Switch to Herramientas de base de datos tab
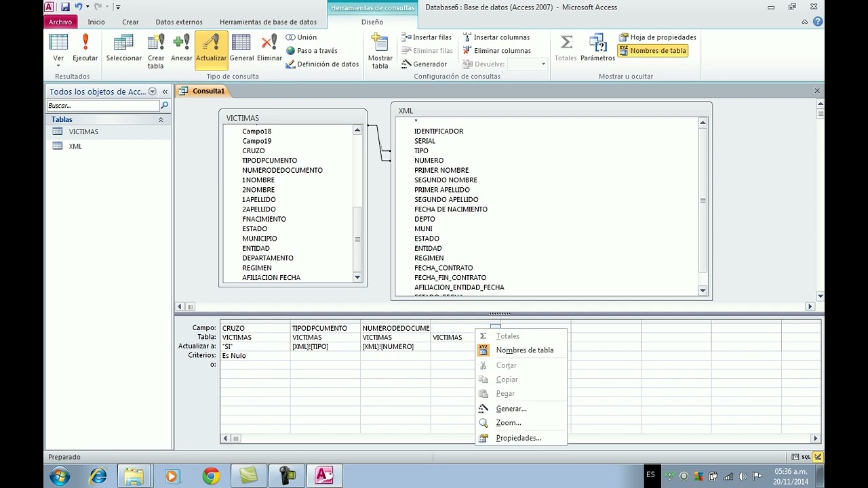This screenshot has width=868, height=488. 268,22
